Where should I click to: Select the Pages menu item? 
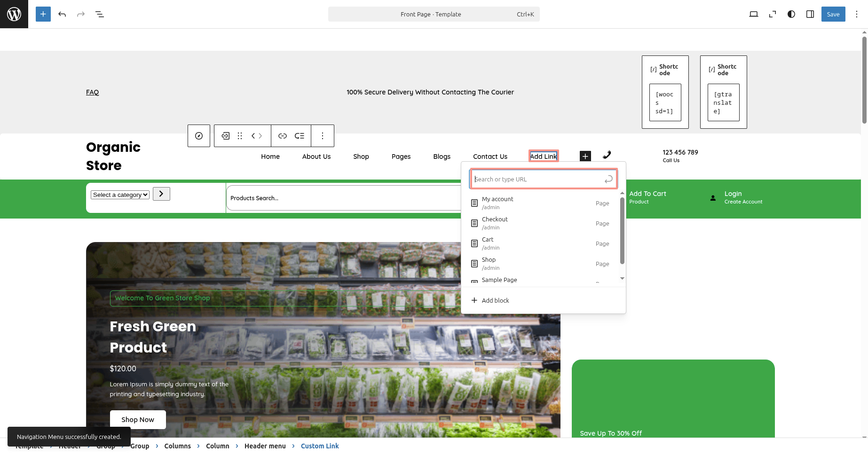(401, 157)
